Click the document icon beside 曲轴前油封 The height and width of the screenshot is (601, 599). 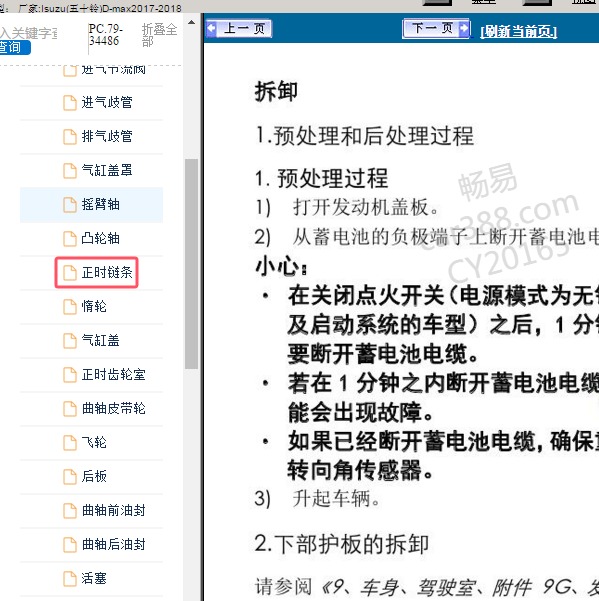click(70, 511)
